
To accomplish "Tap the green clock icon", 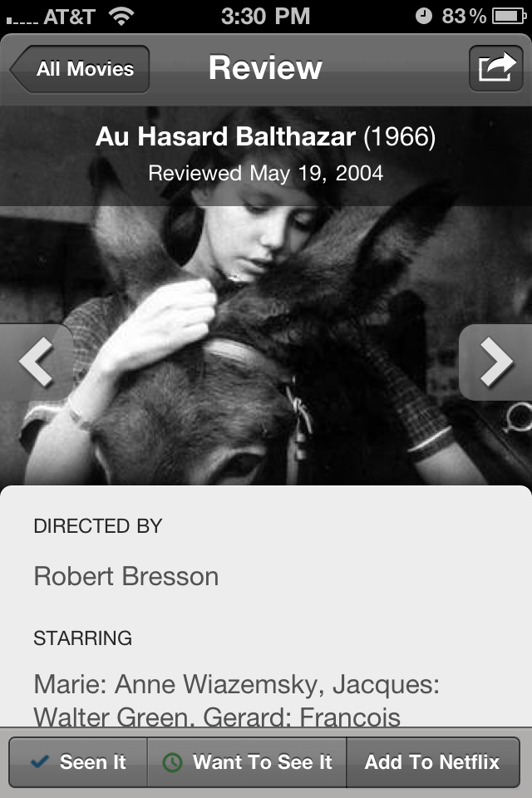I will click(x=172, y=762).
